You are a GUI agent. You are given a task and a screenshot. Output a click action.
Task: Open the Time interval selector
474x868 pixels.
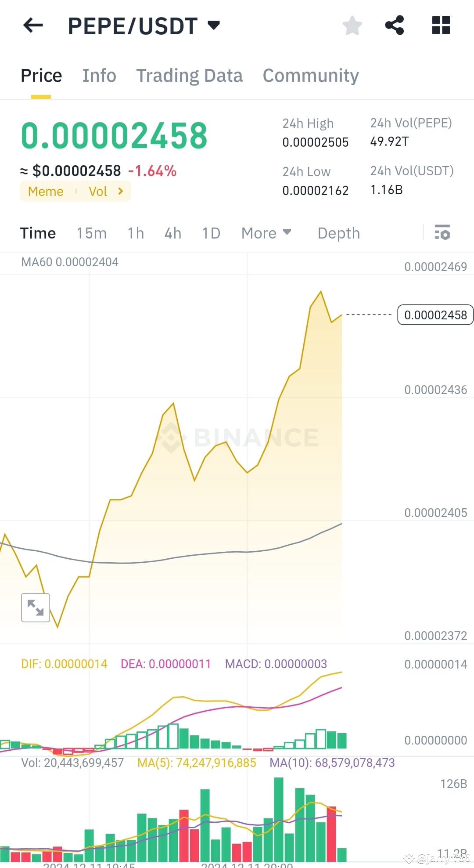(38, 233)
